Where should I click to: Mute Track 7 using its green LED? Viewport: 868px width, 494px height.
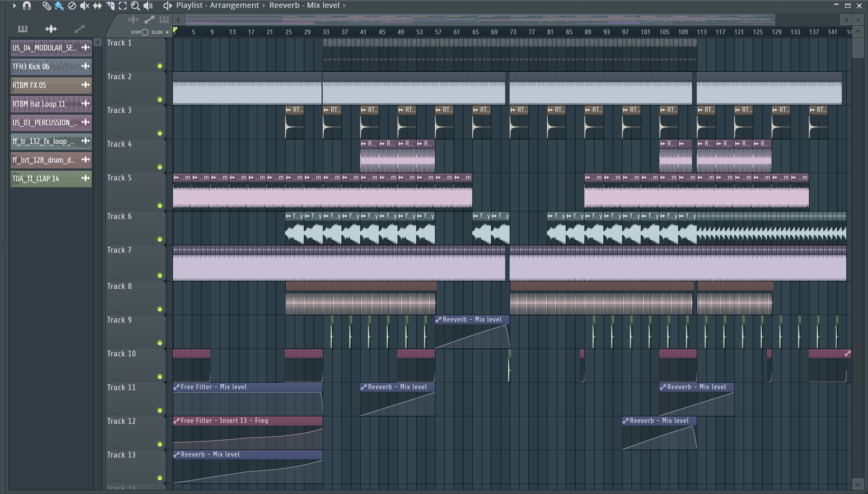(x=160, y=276)
